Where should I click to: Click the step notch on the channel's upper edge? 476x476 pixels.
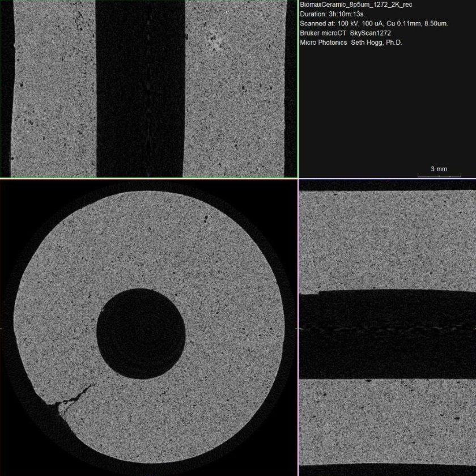[318, 293]
